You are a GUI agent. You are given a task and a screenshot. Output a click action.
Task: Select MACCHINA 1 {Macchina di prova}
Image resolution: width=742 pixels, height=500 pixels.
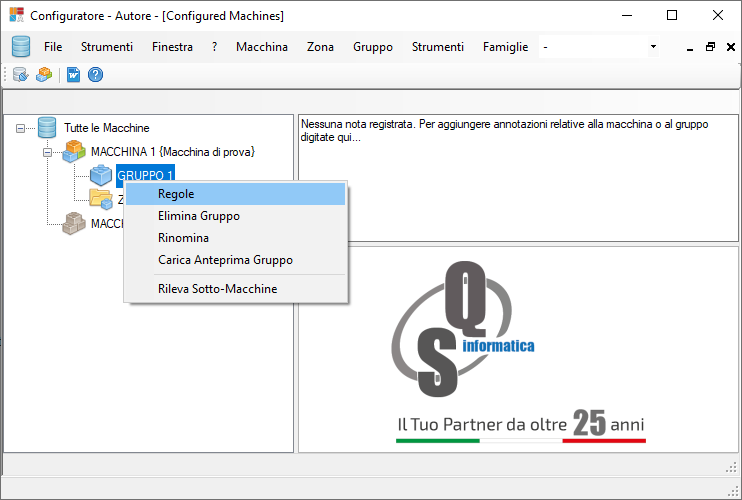173,152
